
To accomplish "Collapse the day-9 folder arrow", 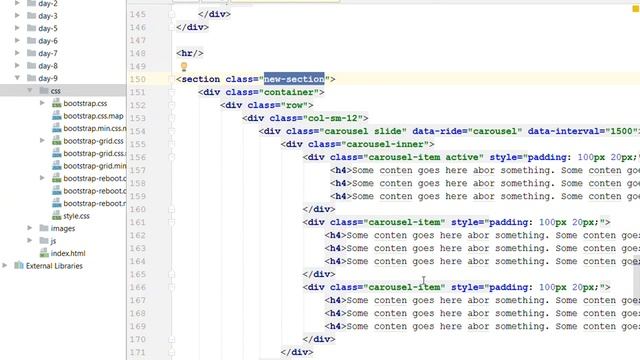I will [x=17, y=78].
